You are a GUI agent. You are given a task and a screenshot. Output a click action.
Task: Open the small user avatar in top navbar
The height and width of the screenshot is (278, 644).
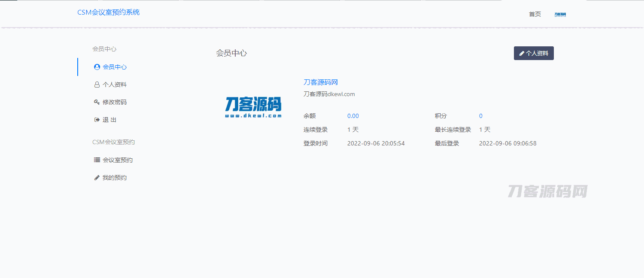[560, 14]
